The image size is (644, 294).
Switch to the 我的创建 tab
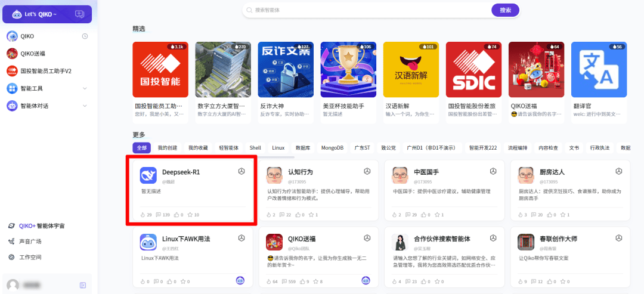pyautogui.click(x=167, y=148)
